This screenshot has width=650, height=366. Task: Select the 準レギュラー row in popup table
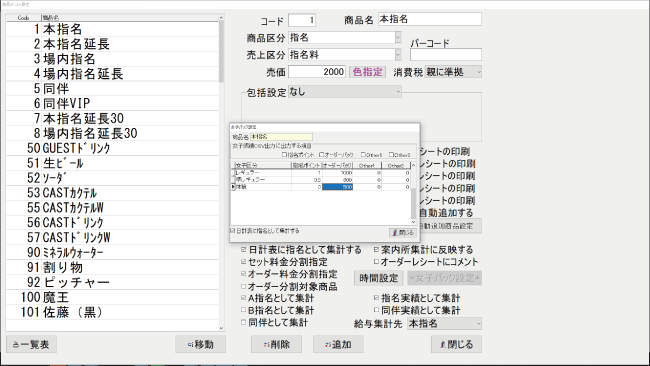320,180
